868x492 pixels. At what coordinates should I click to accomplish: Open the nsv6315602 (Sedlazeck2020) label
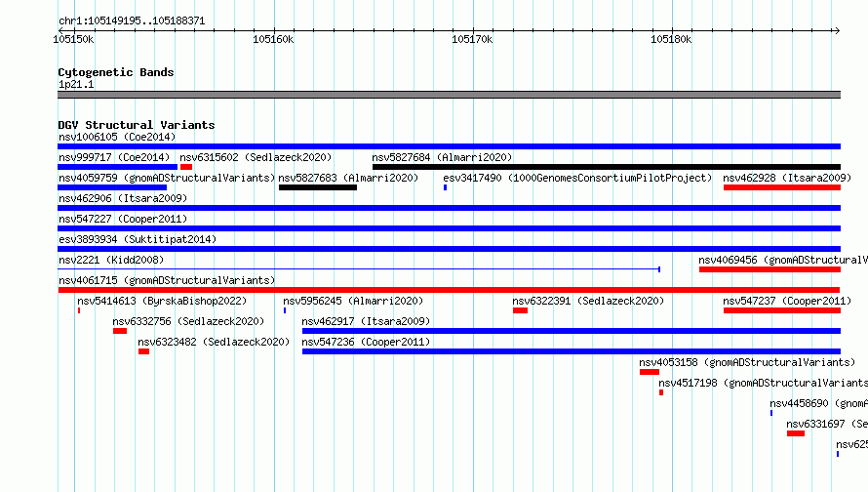256,157
